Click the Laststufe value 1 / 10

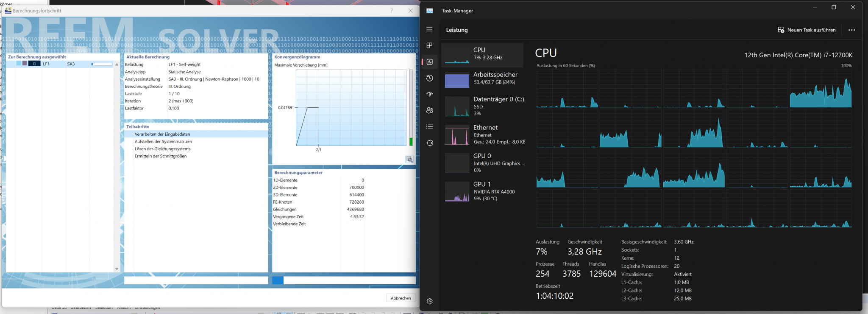pyautogui.click(x=174, y=94)
